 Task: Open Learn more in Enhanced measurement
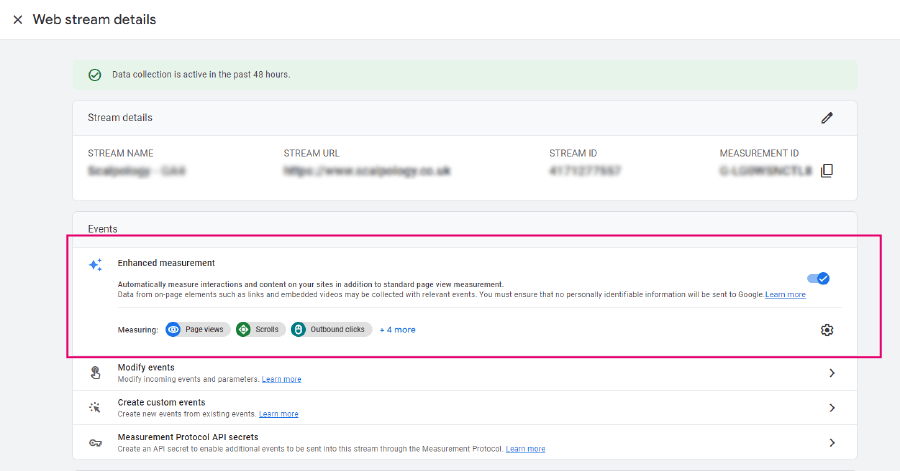(785, 294)
